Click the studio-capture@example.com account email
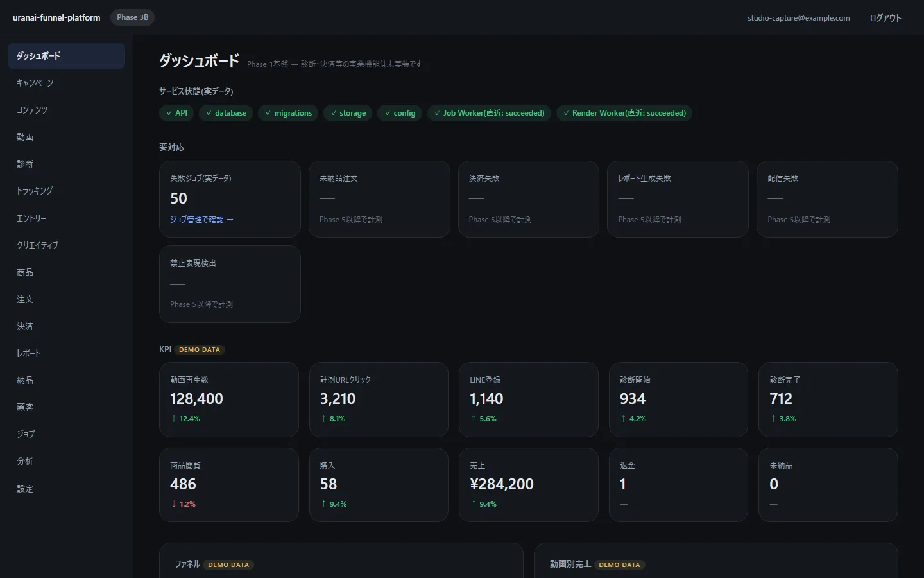 799,18
